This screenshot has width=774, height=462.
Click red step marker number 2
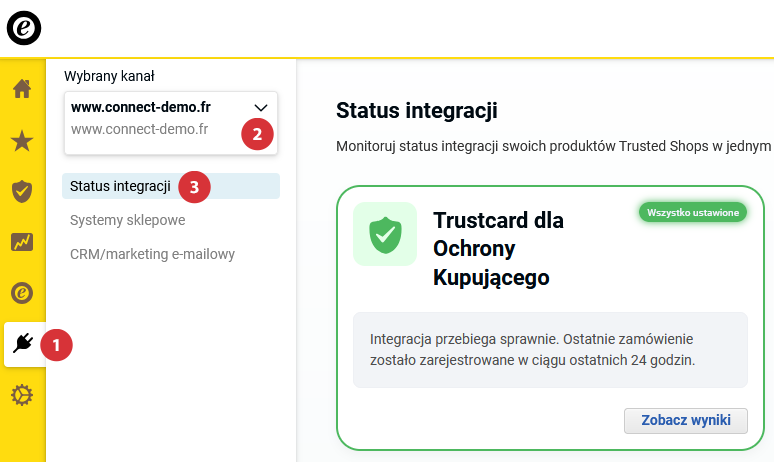click(257, 134)
